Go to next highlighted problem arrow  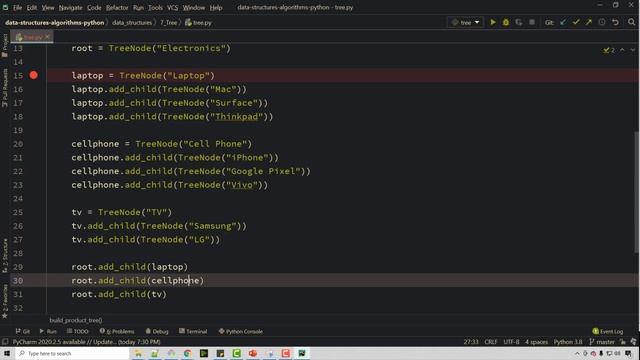pyautogui.click(x=633, y=50)
